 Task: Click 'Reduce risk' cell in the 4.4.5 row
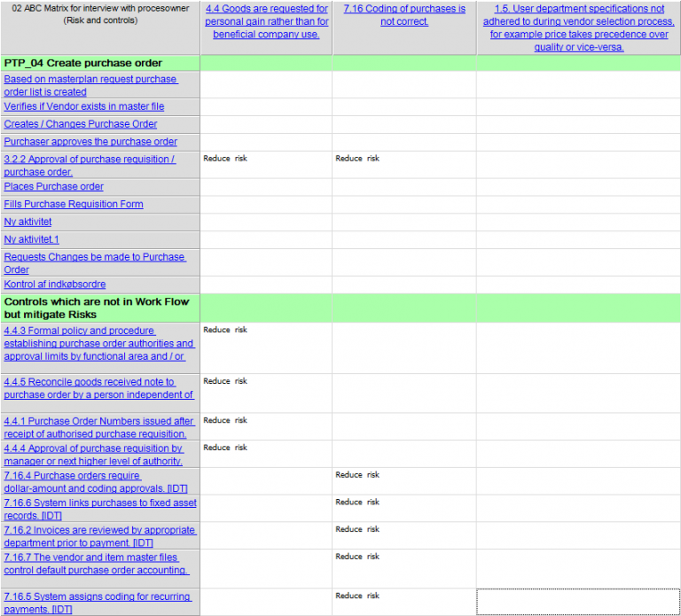coord(266,394)
